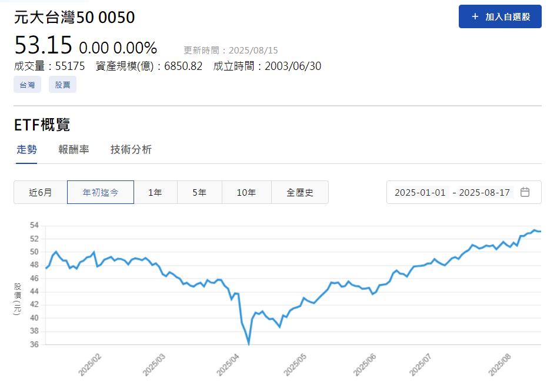This screenshot has height=392, width=557.
Task: Click the 資產規模(億)：6850.82 text
Action: [149, 66]
